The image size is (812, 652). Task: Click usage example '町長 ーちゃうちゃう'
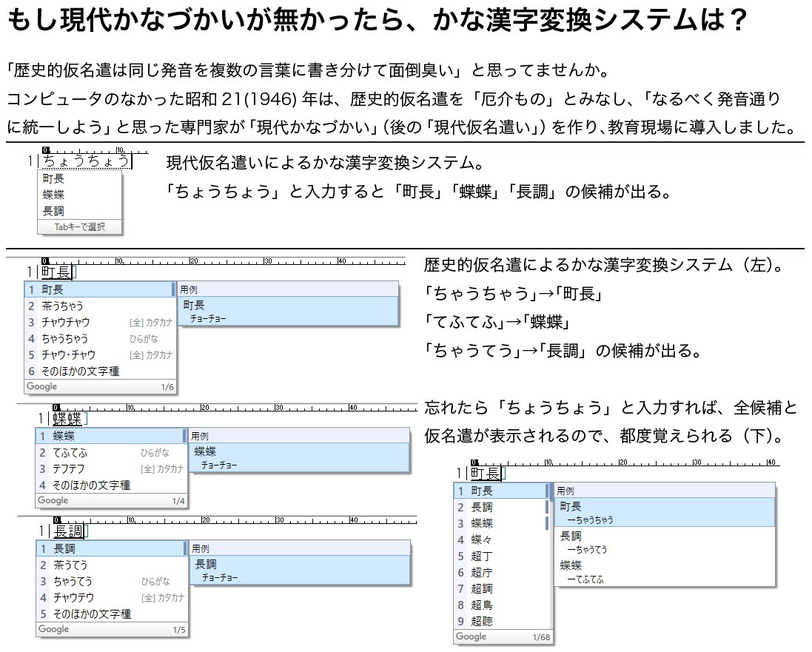[665, 513]
